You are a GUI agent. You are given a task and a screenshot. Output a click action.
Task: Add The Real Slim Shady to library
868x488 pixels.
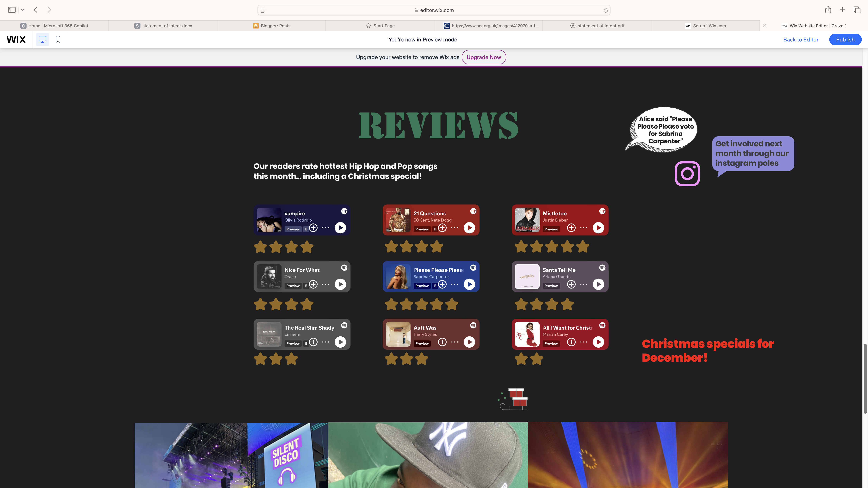(x=313, y=342)
